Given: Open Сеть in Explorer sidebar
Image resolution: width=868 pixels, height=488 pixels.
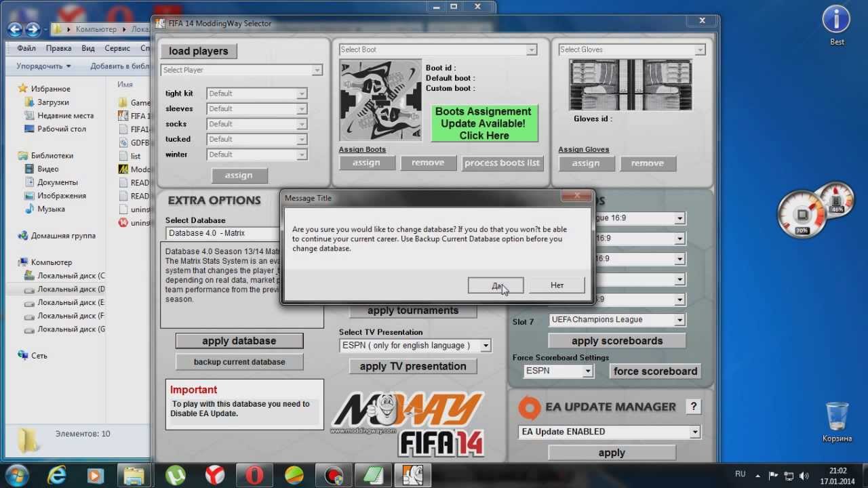Looking at the screenshot, I should coord(39,355).
